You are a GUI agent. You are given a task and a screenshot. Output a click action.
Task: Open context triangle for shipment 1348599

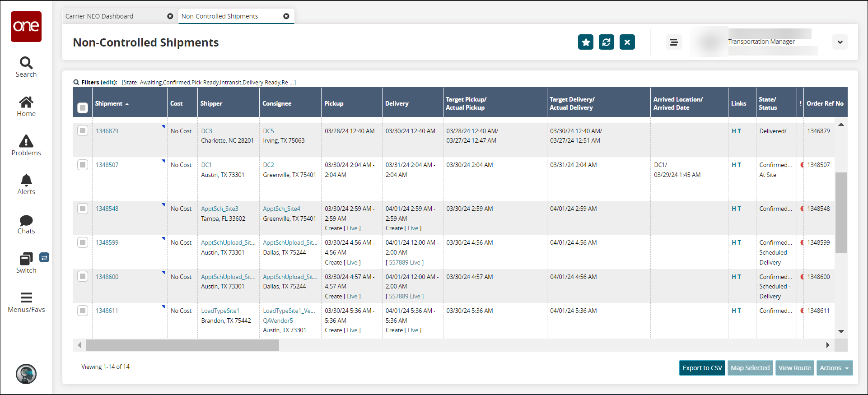163,238
